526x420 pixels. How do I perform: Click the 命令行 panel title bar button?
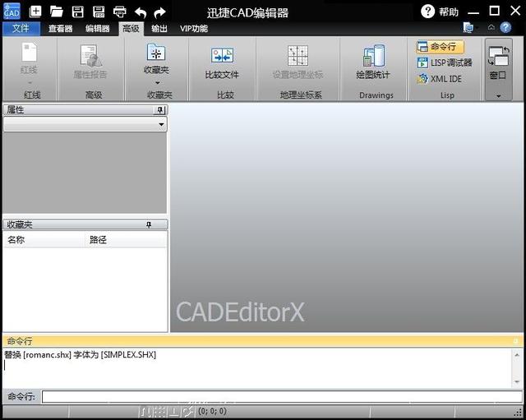[515, 341]
